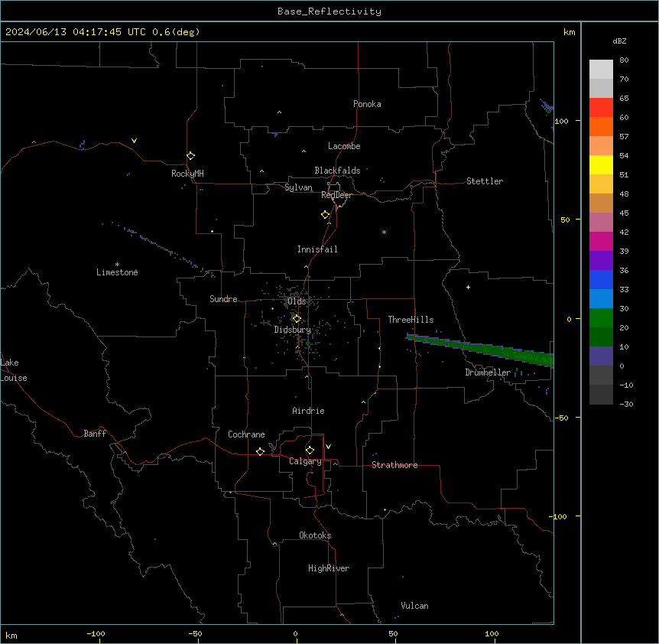Screen dimensions: 659x644
Task: Click the Blackfalds label
Action: click(x=337, y=171)
